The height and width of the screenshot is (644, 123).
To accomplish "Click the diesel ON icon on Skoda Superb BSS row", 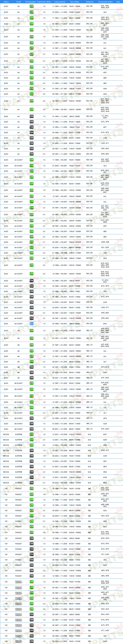I will point(31,472).
